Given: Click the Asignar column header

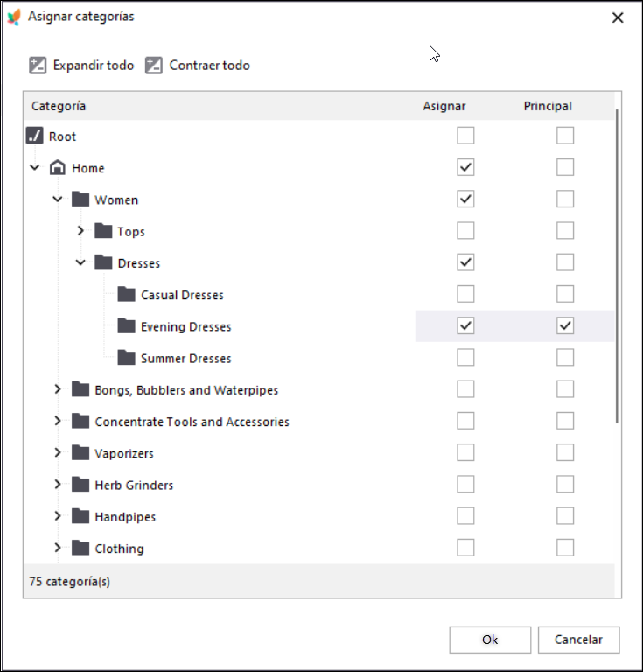Looking at the screenshot, I should coord(444,106).
